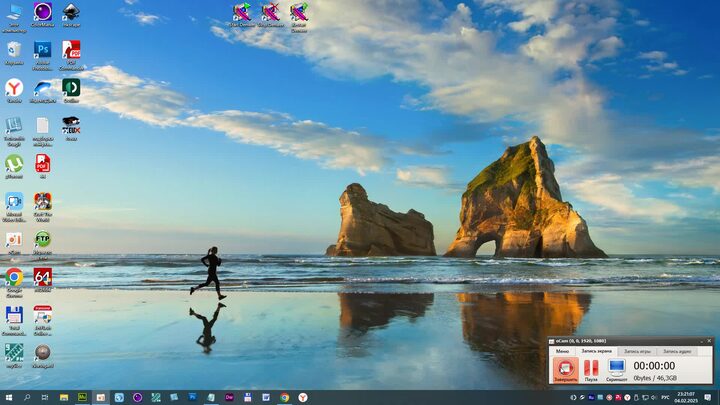
Task: Switch to the Запись игры tab
Action: point(637,351)
